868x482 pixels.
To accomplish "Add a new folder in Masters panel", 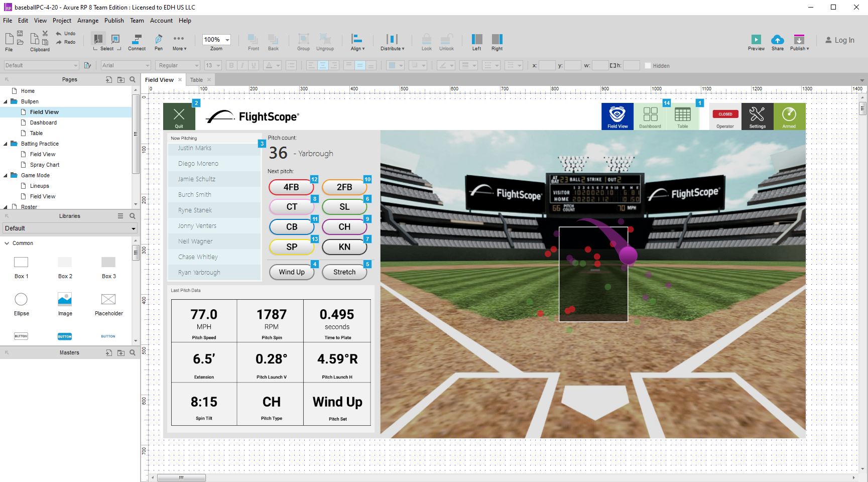I will point(121,352).
